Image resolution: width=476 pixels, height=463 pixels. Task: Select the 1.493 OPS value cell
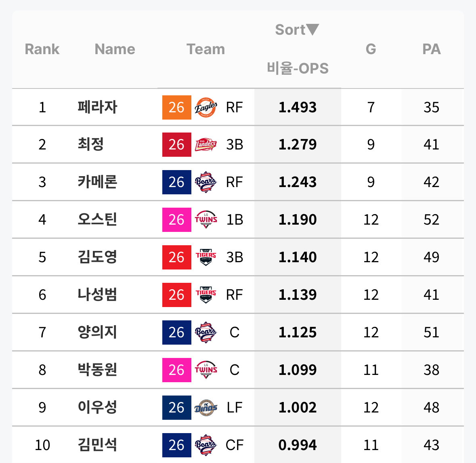[298, 107]
